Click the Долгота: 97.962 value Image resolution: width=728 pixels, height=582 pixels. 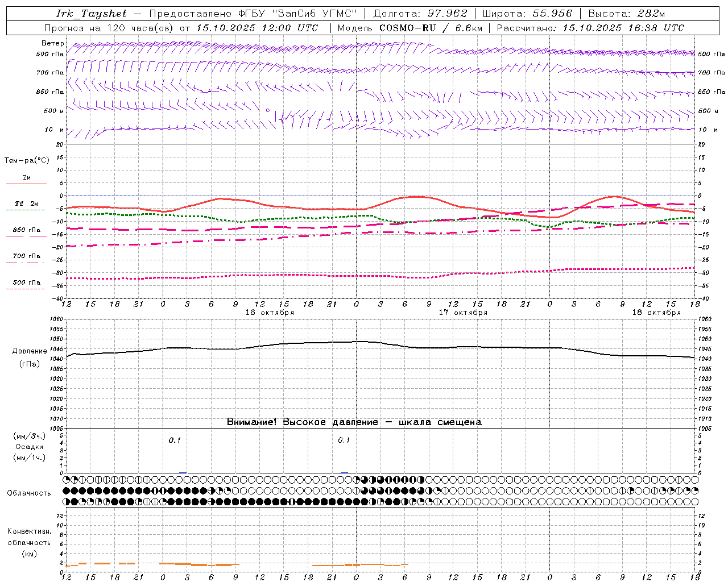[420, 14]
